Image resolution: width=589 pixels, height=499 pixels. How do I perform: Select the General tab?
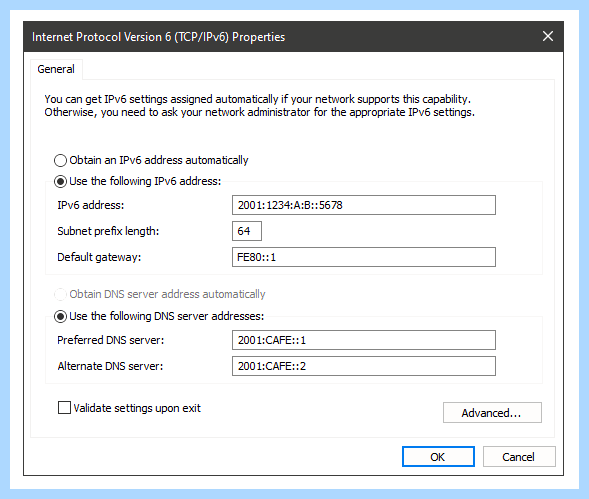(x=56, y=69)
